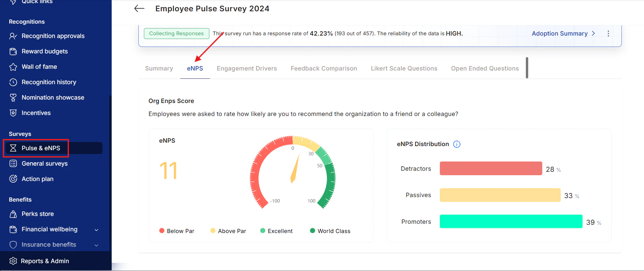
Task: Go back using the left arrow icon
Action: coord(139,9)
